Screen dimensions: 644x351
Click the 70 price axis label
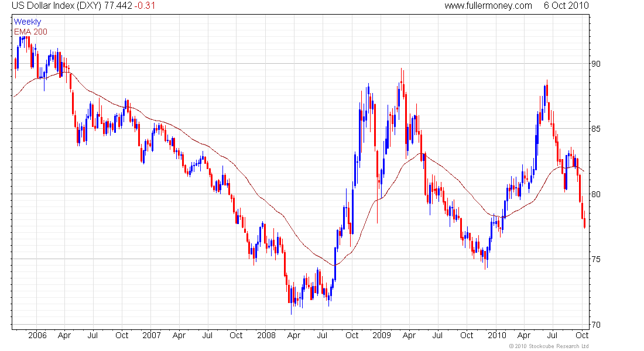(x=595, y=324)
